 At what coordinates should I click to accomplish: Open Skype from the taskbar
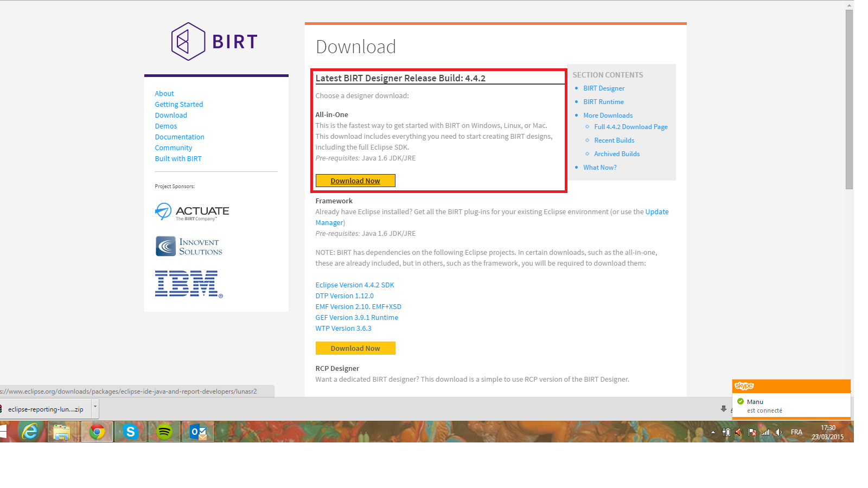pyautogui.click(x=130, y=432)
